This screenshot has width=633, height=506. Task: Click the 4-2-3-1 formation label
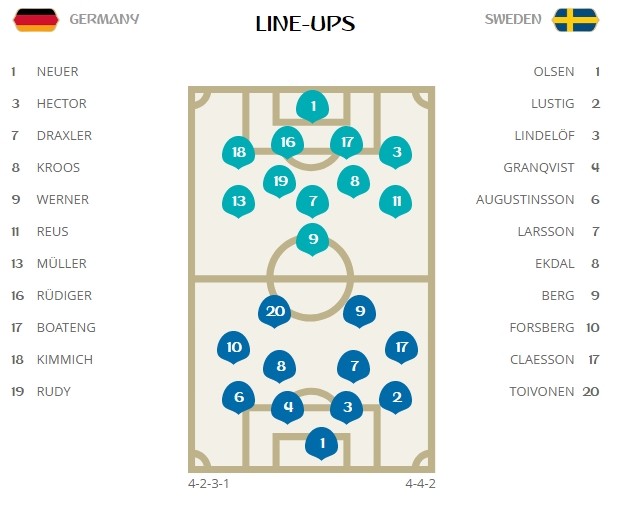coord(208,483)
